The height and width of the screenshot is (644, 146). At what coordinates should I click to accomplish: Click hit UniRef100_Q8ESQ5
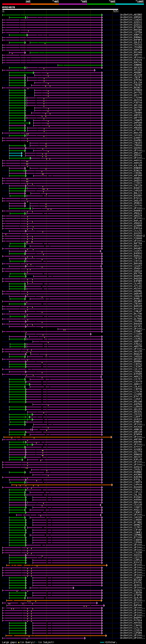[131, 432]
